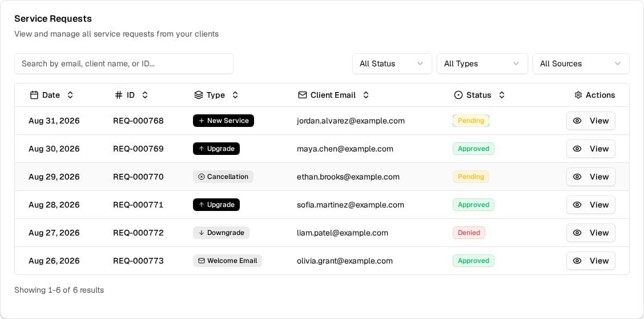Click Pending status for REQ-000768

(x=470, y=121)
